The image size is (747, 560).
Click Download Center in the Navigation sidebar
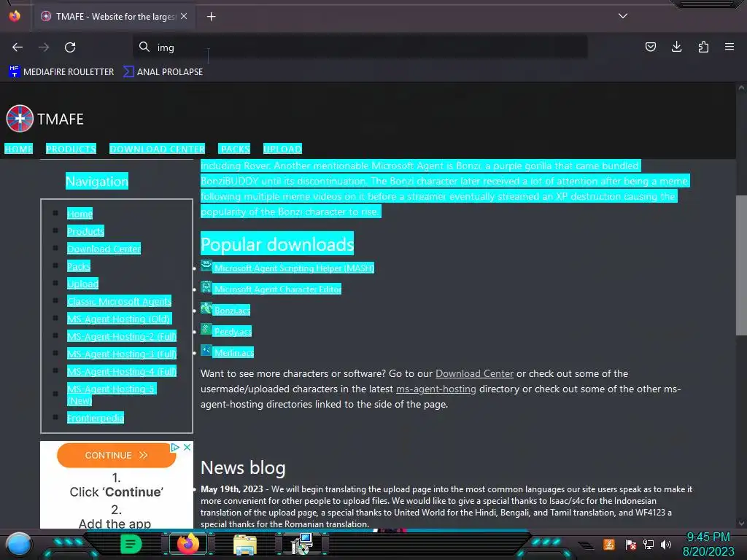tap(104, 249)
